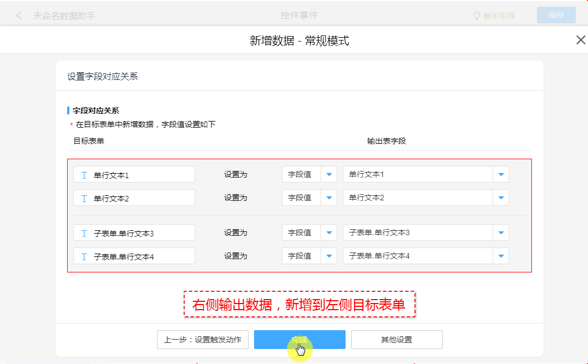Click the back arrow beside 未命名数据助手

coord(19,16)
